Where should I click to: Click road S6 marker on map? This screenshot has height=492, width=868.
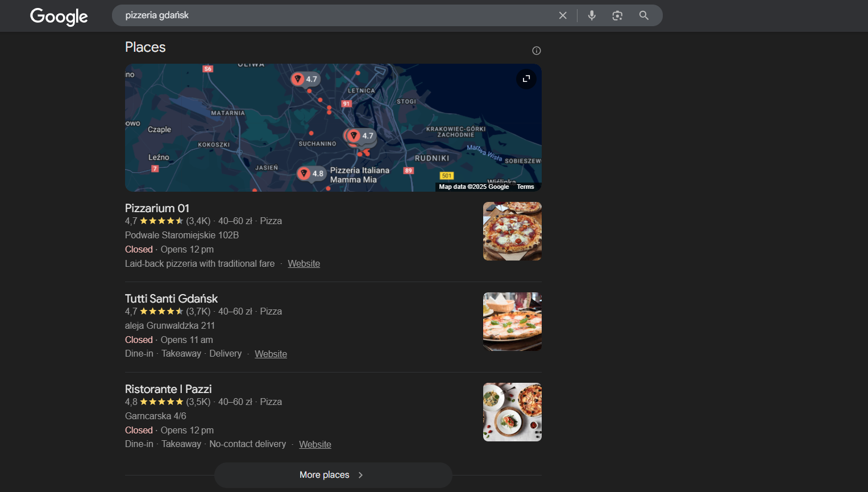208,69
